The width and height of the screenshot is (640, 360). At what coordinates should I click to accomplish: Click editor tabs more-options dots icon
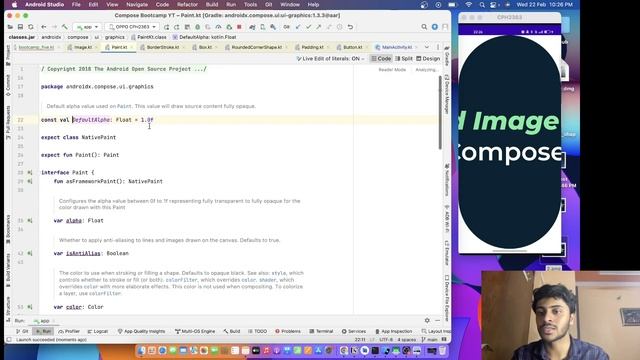point(438,47)
